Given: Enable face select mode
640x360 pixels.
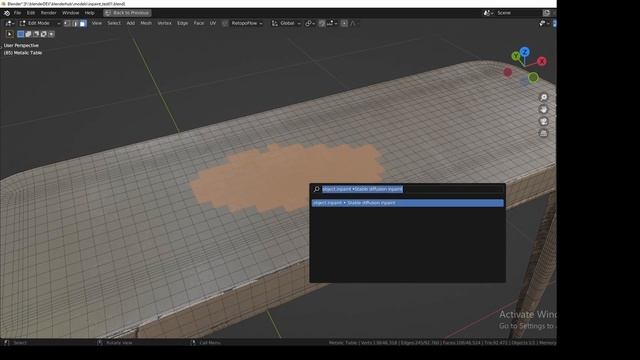Looking at the screenshot, I should [83, 24].
